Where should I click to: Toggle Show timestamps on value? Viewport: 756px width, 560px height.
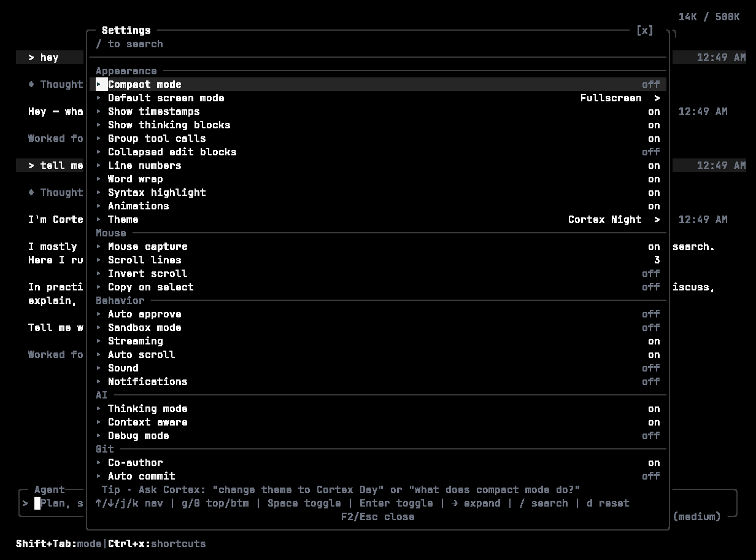coord(654,111)
